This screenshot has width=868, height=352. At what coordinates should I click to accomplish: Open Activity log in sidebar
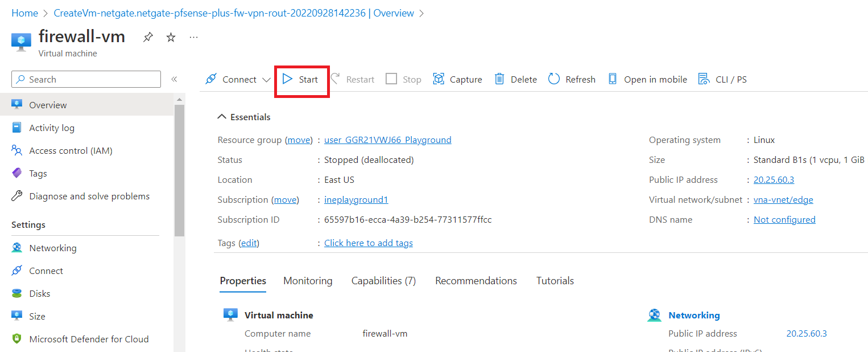coord(52,128)
